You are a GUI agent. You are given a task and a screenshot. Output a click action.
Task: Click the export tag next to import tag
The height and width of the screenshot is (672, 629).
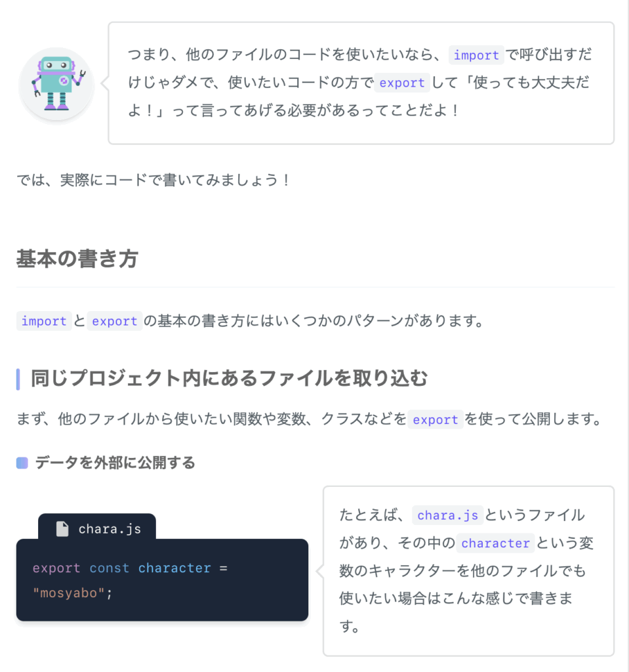[114, 321]
